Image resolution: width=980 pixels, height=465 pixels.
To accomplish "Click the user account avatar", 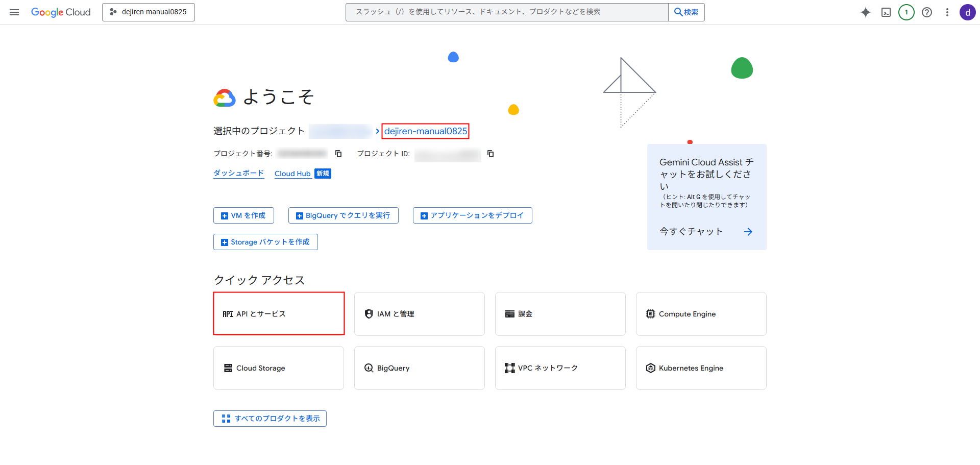I will click(x=967, y=12).
